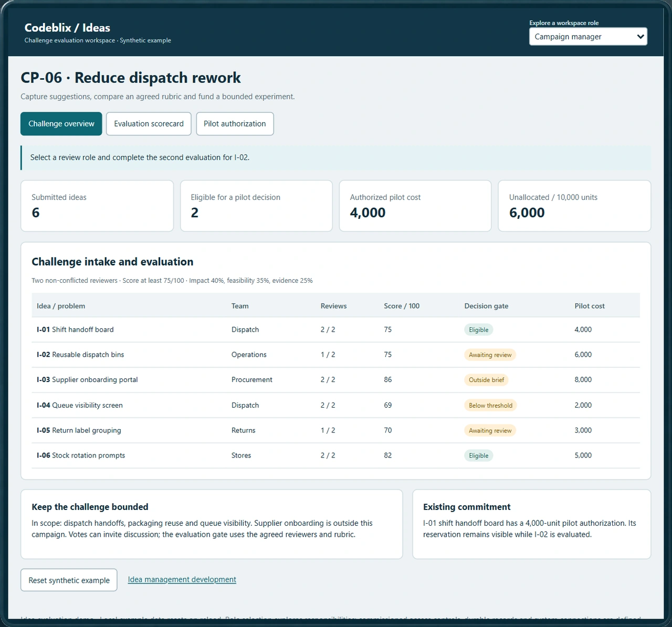Click the Codeblix / Ideas header title

(67, 28)
